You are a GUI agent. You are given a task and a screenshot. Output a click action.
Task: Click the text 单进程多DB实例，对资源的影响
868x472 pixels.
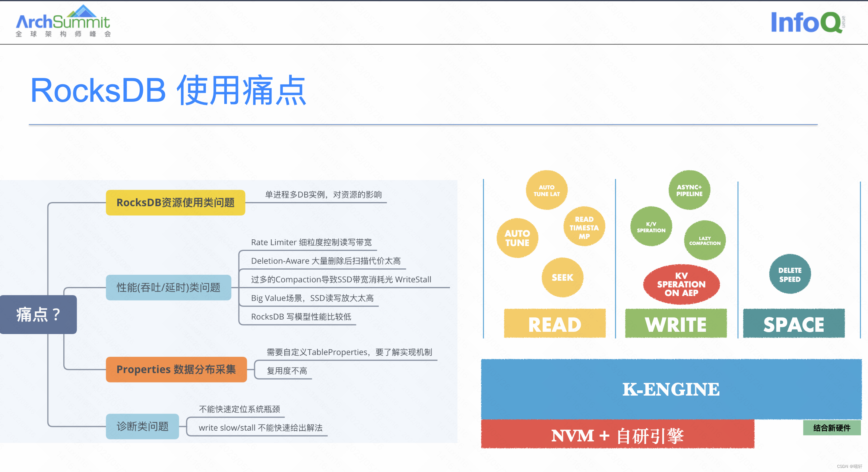323,195
